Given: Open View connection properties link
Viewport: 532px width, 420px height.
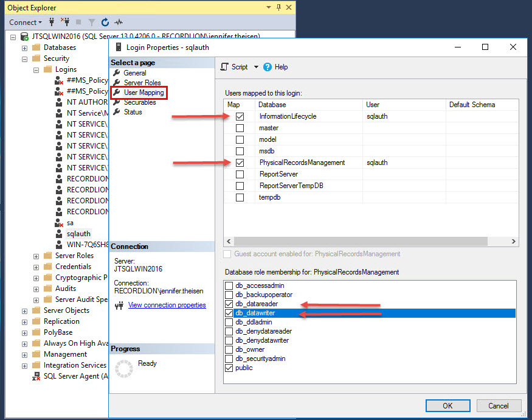Looking at the screenshot, I should (167, 305).
